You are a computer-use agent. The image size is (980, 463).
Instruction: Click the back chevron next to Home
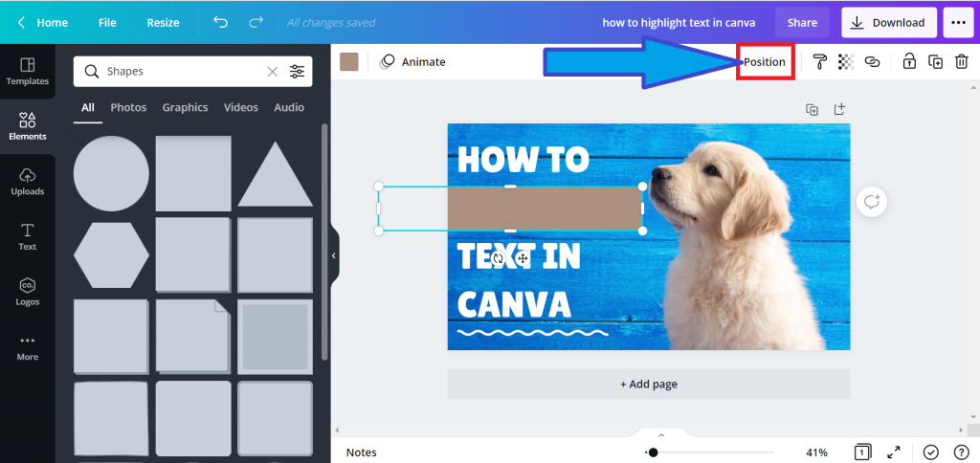pos(21,23)
